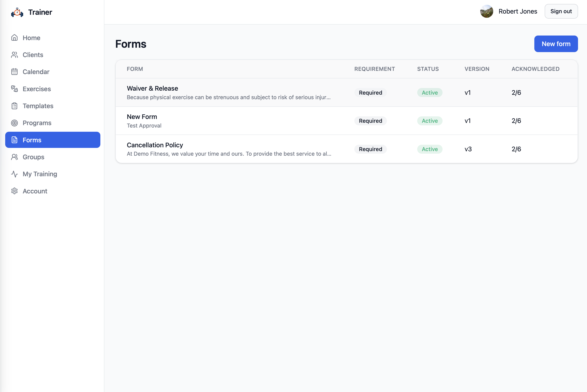Screen dimensions: 587x392
Task: Click the VERSION column header
Action: click(477, 69)
